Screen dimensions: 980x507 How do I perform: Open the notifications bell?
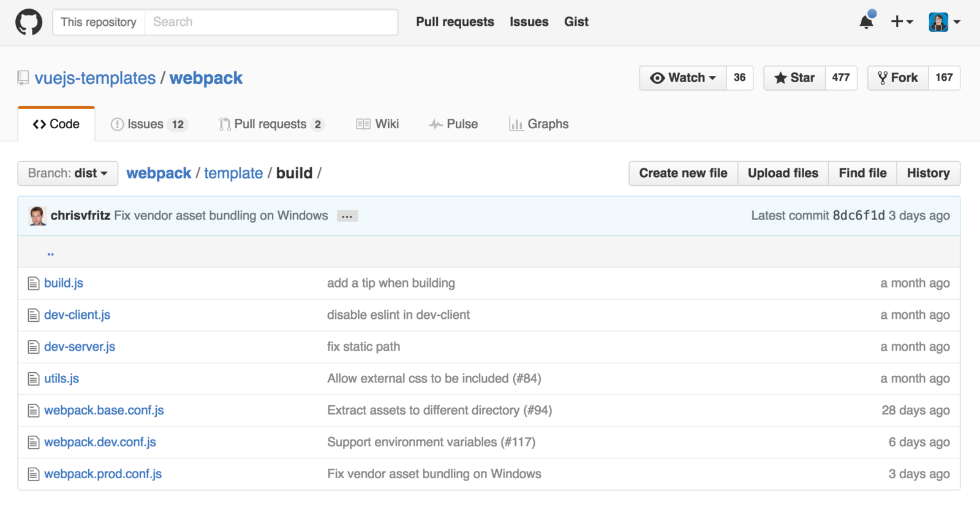(x=867, y=21)
